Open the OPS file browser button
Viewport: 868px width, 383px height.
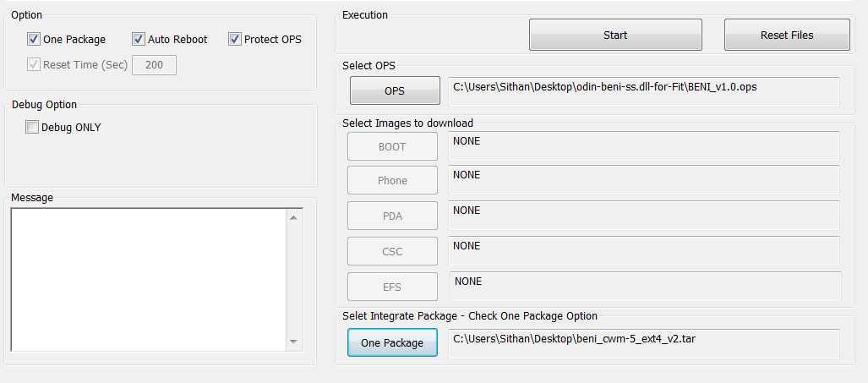pyautogui.click(x=395, y=90)
